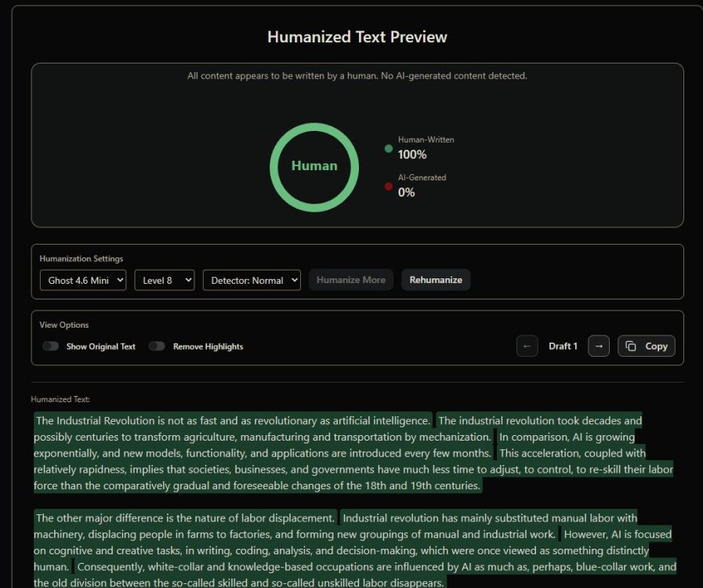Click the chevron on the Detector dropdown
Viewport: 703px width, 588px height.
coord(292,280)
